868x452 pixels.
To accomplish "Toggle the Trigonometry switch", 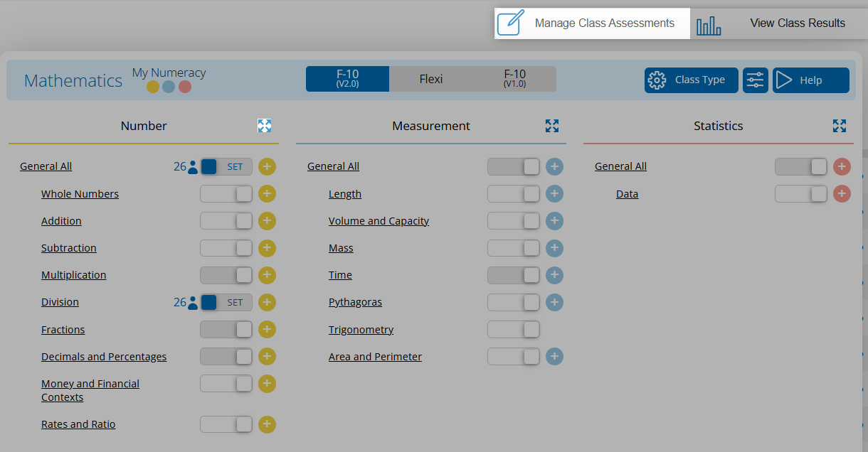I will click(514, 330).
